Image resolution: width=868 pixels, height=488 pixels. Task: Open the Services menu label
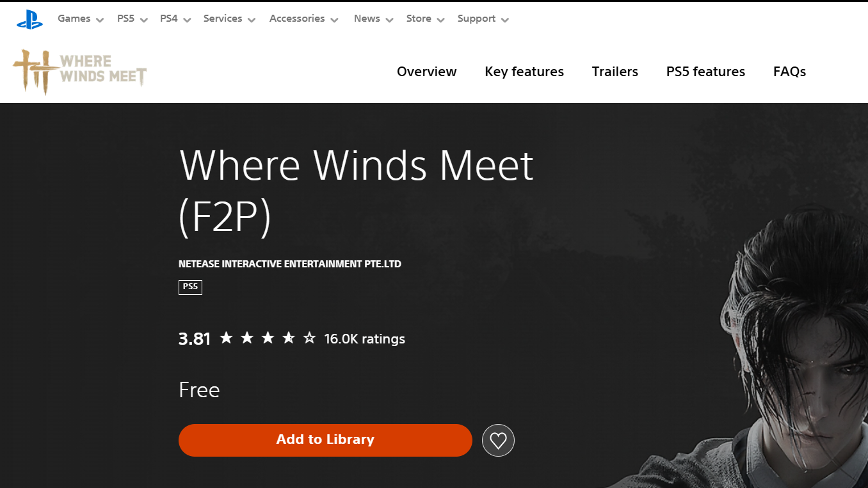point(223,19)
